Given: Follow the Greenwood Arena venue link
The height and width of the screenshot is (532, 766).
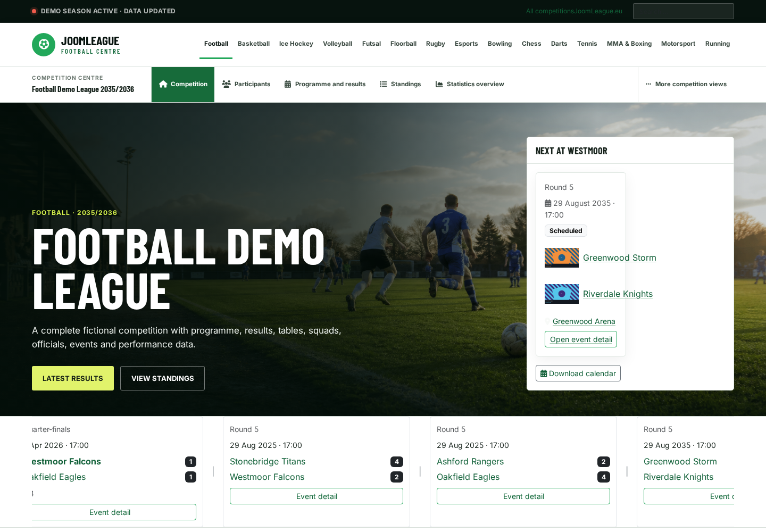Looking at the screenshot, I should pyautogui.click(x=584, y=321).
